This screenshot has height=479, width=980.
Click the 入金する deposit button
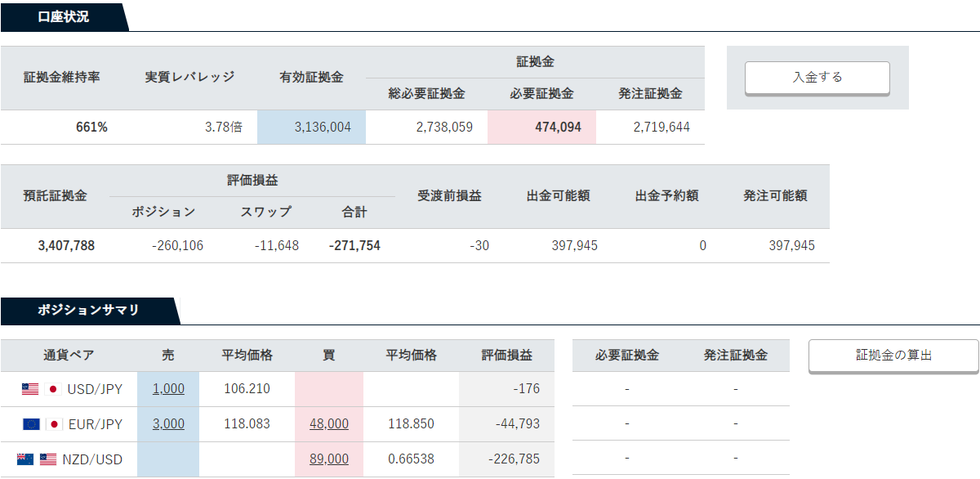[817, 78]
